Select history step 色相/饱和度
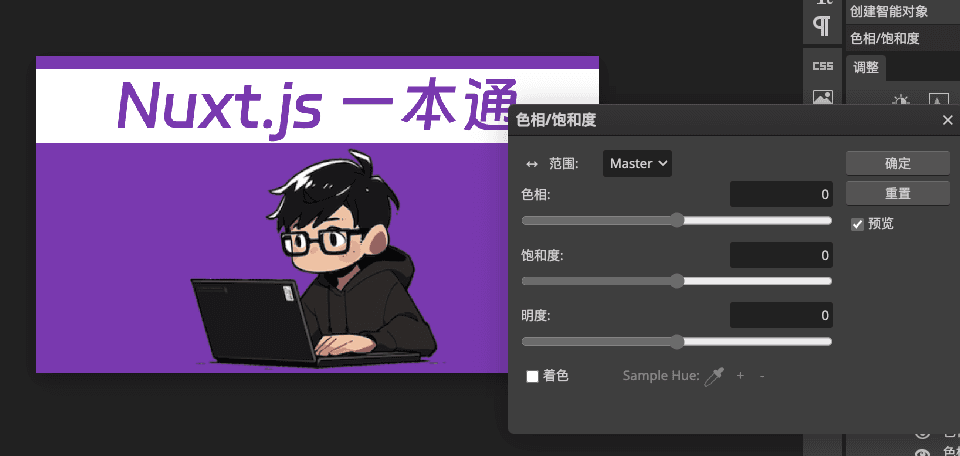The width and height of the screenshot is (960, 456). (x=901, y=39)
